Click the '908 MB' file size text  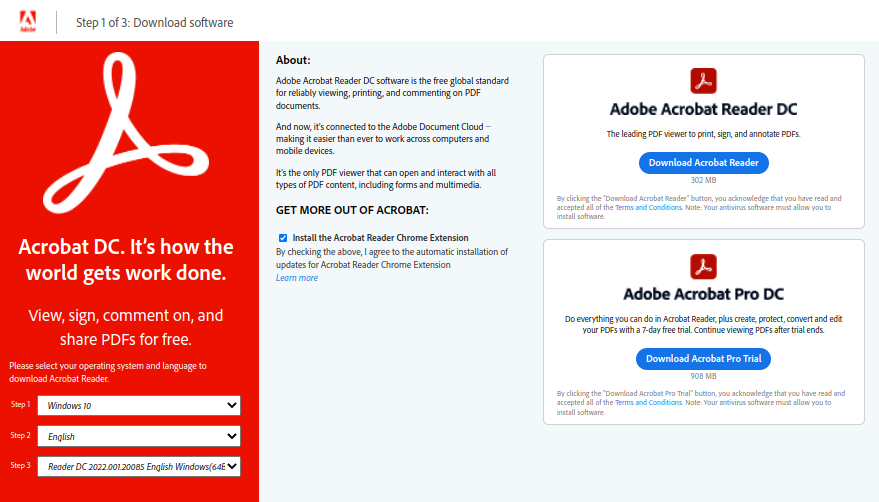coord(704,376)
